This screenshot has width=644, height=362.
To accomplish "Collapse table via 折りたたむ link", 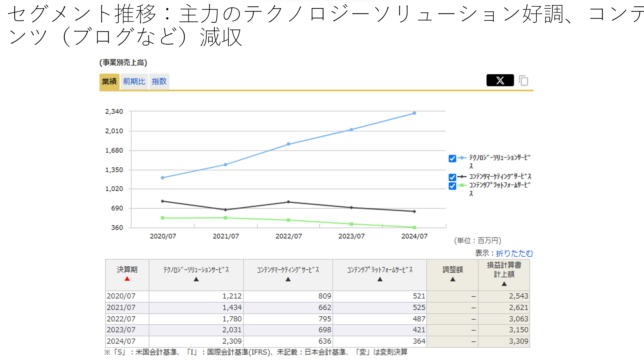I will 514,253.
